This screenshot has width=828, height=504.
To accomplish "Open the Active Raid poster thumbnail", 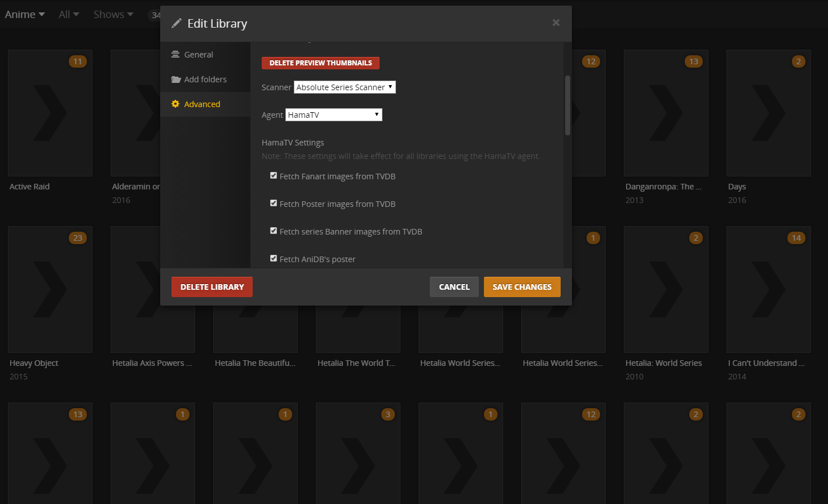I will click(50, 113).
